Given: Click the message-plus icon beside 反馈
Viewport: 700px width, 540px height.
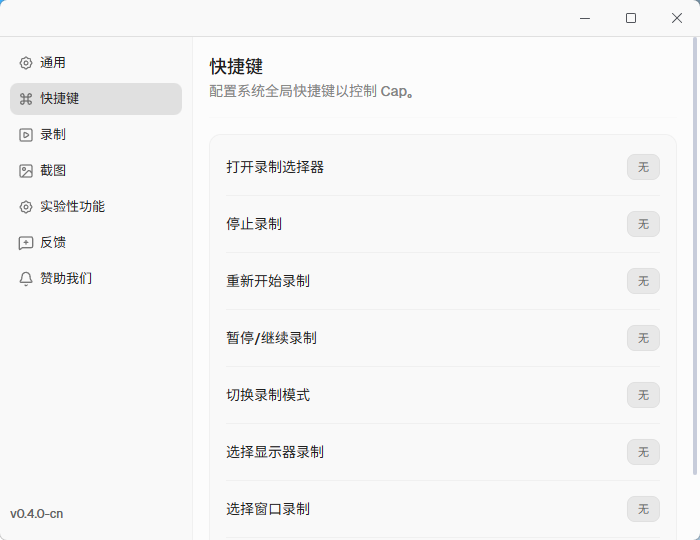Looking at the screenshot, I should (26, 243).
